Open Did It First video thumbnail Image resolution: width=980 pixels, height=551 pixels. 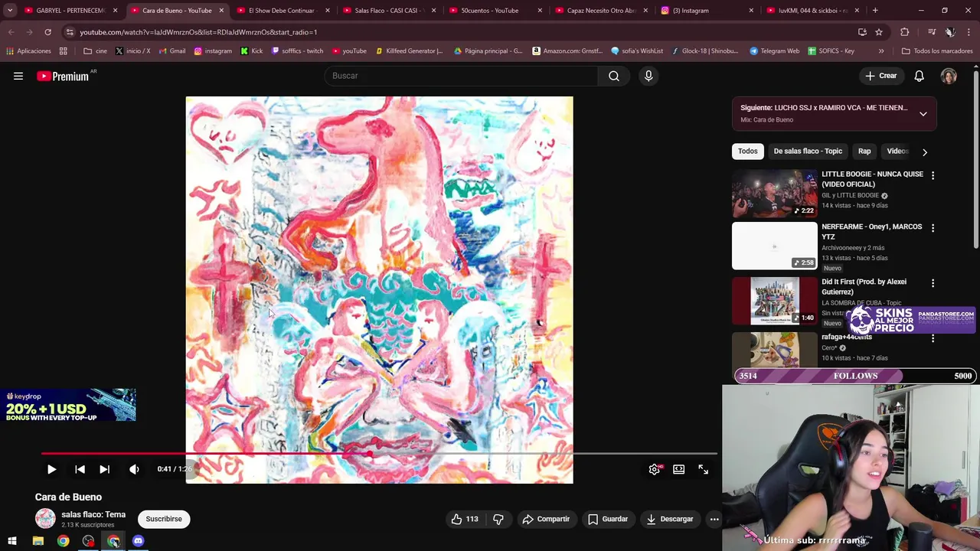tap(775, 301)
